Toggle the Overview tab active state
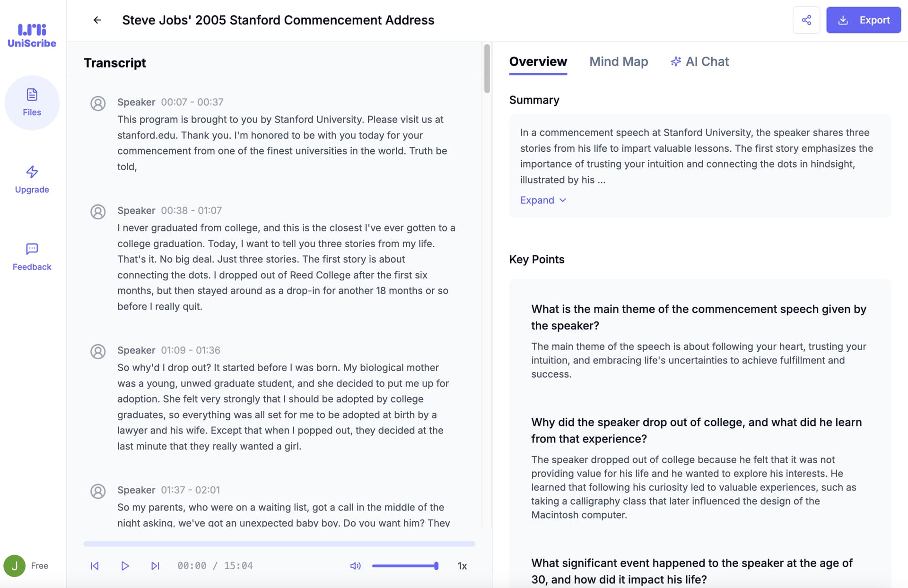 click(x=538, y=61)
